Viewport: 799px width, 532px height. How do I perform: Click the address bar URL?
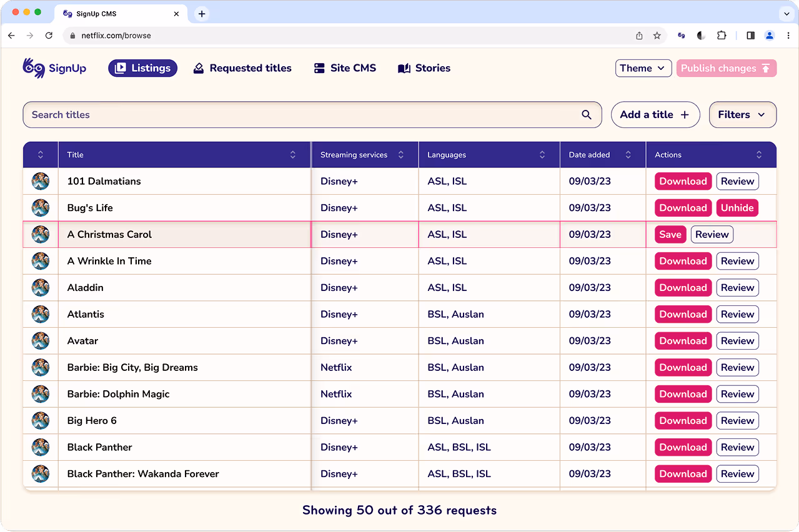pyautogui.click(x=116, y=36)
